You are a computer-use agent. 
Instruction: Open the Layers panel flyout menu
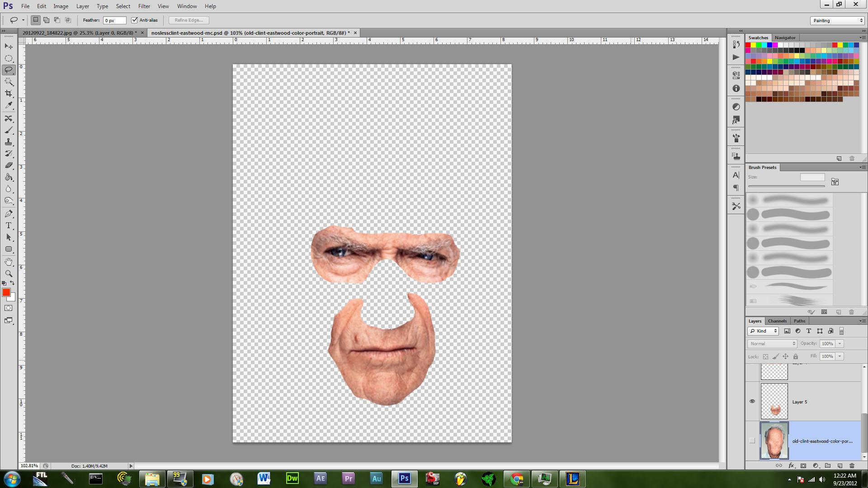[x=862, y=321]
